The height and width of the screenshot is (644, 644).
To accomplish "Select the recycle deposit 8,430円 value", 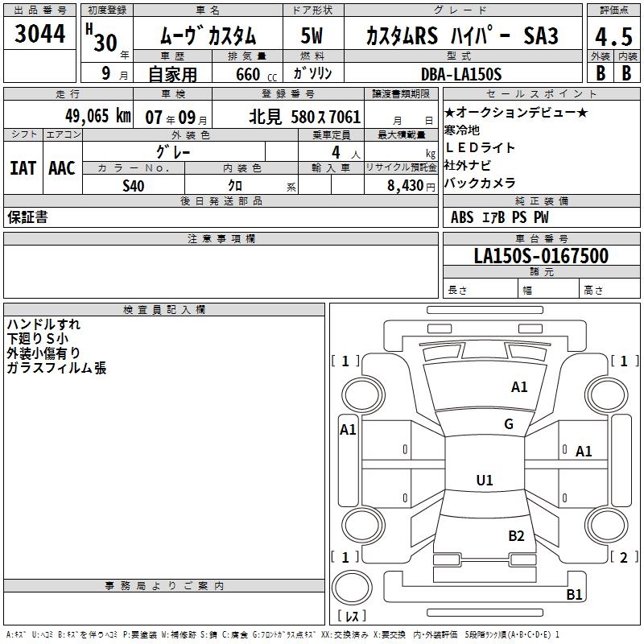I will pyautogui.click(x=400, y=185).
